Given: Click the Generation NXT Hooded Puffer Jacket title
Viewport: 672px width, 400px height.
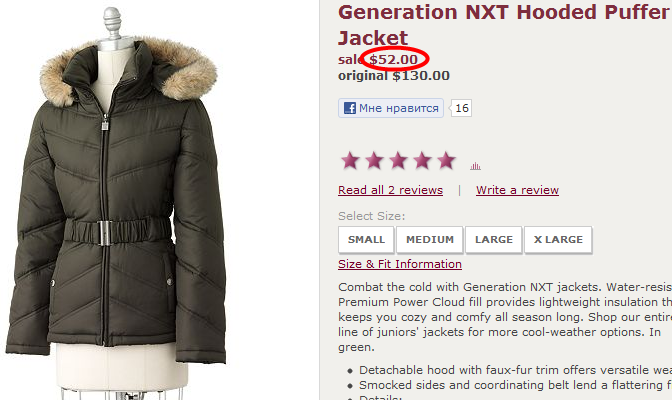Looking at the screenshot, I should [505, 25].
